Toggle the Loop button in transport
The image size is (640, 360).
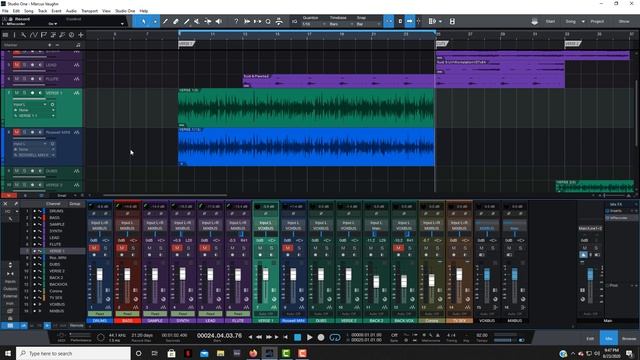(x=335, y=337)
